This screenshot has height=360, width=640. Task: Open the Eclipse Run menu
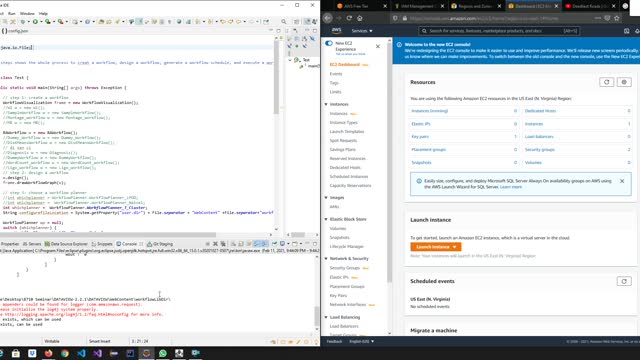coord(11,13)
